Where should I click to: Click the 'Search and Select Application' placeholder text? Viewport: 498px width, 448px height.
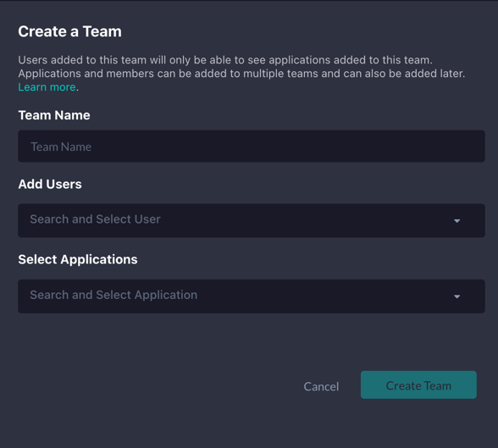tap(113, 295)
